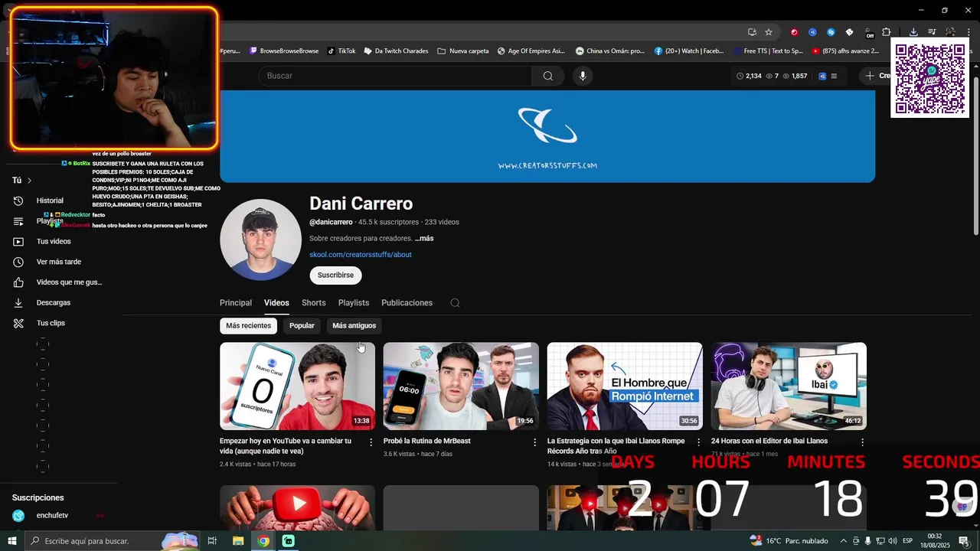Open Descargas in sidebar

pyautogui.click(x=54, y=302)
